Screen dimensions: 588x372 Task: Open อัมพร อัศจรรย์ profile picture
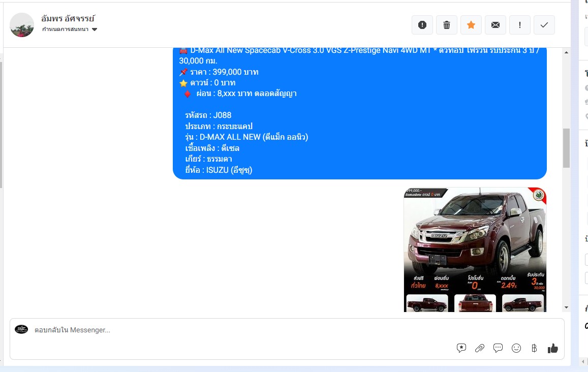22,25
